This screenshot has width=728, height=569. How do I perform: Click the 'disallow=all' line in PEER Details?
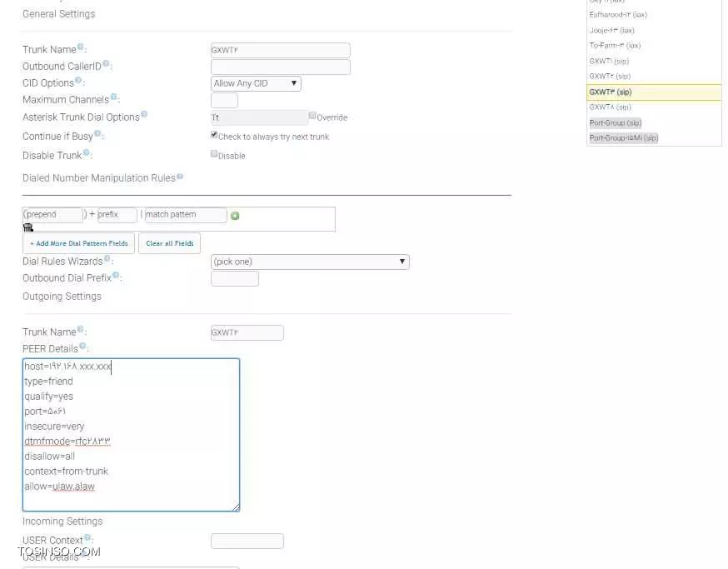50,457
